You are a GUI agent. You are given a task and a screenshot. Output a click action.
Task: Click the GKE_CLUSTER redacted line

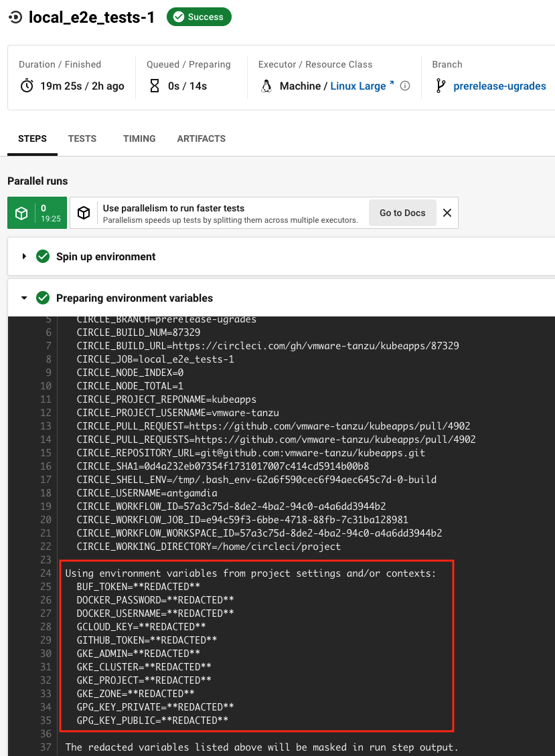click(x=144, y=667)
